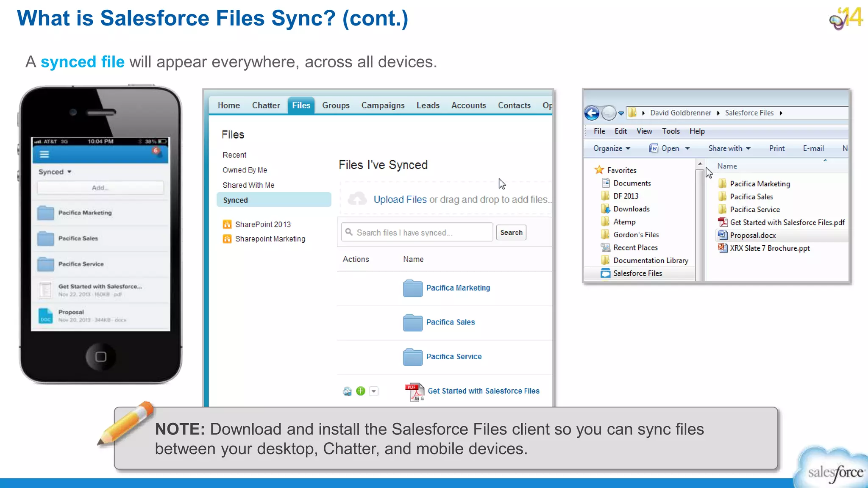Screen dimensions: 868x488
Task: Tap Get Started with Salesforce file on the phone
Action: [100, 290]
